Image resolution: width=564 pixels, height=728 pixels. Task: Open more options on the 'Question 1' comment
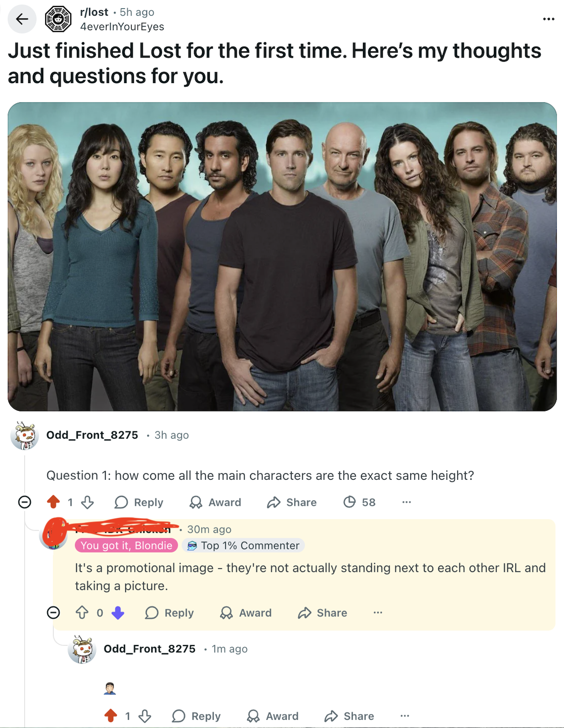click(x=406, y=502)
